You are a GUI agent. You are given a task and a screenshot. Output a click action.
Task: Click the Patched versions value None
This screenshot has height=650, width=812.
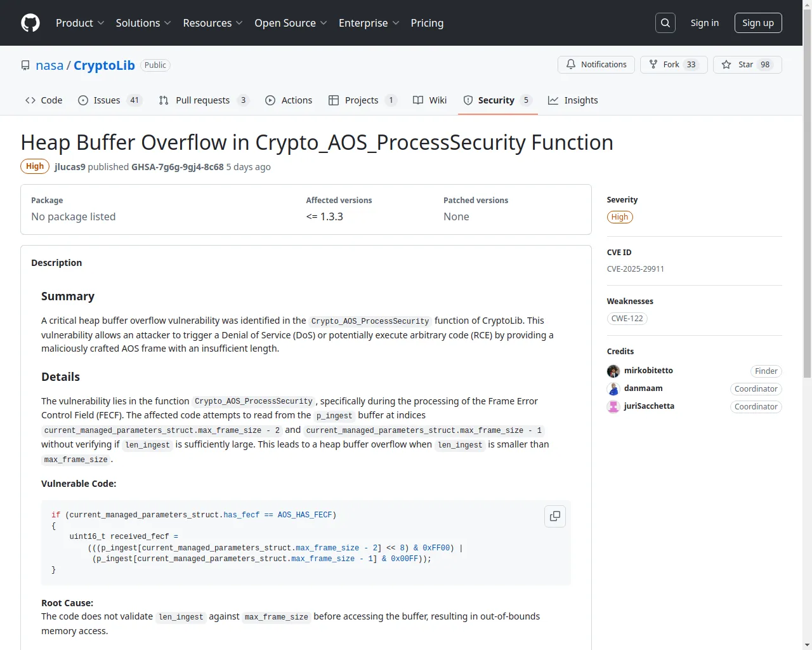pos(456,216)
